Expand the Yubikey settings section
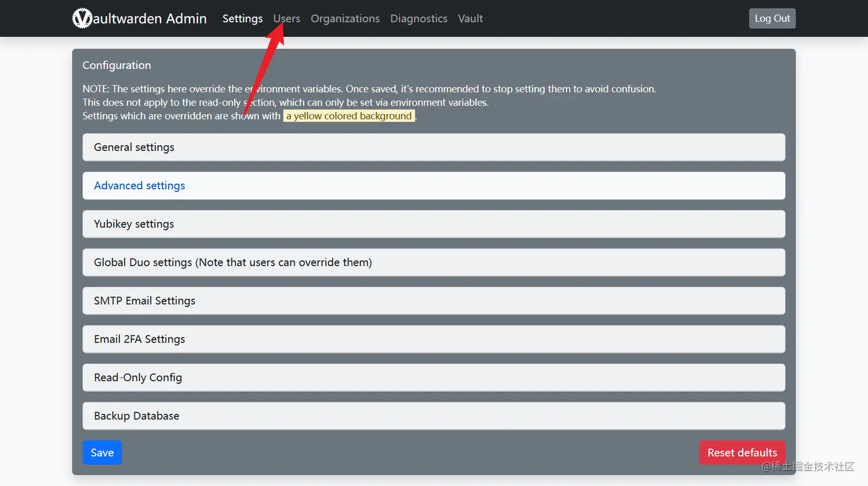 [434, 224]
